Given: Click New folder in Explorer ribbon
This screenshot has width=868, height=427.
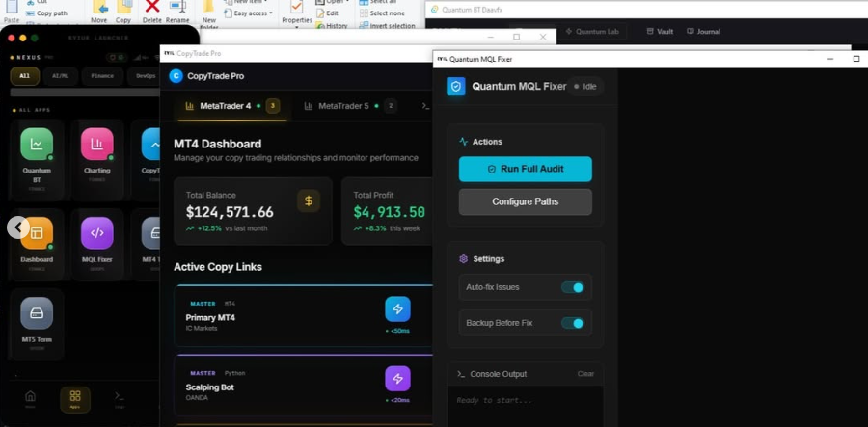Looking at the screenshot, I should point(208,14).
